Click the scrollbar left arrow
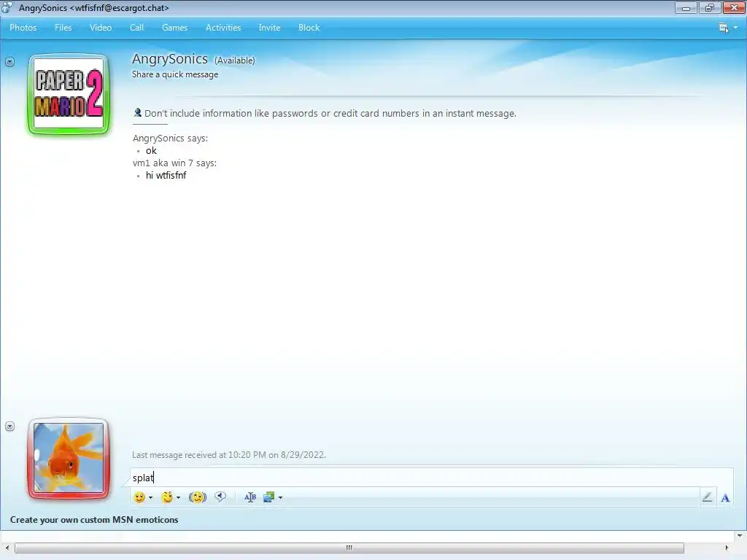 pyautogui.click(x=7, y=548)
